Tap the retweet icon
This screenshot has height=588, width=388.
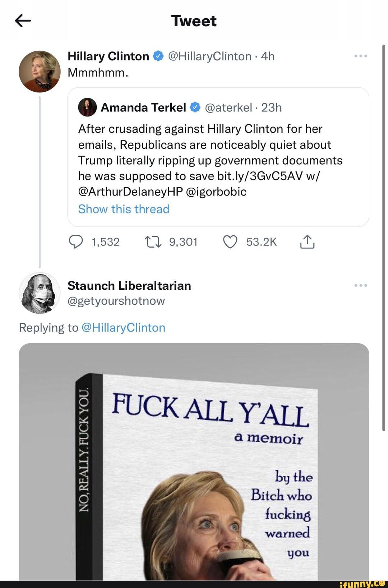152,242
